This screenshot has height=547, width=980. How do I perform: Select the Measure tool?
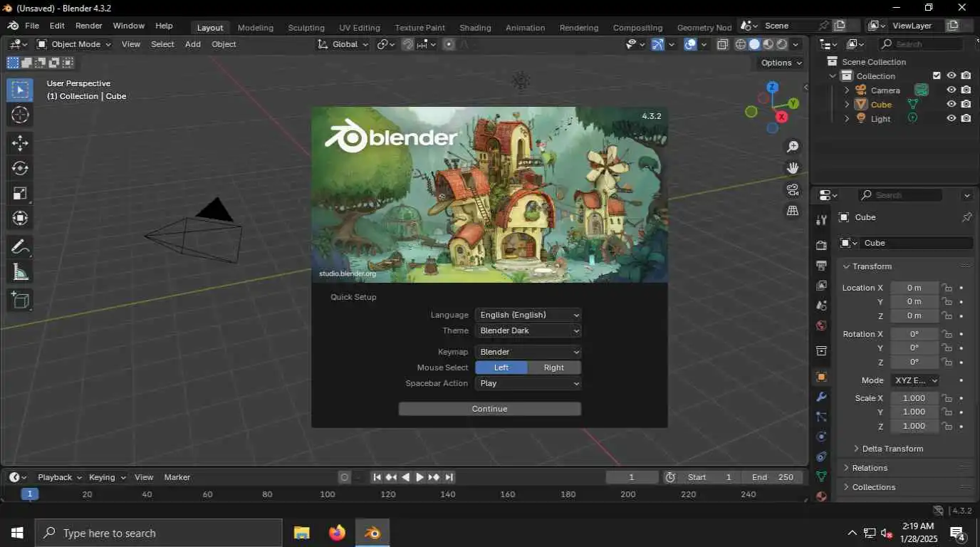click(x=20, y=272)
